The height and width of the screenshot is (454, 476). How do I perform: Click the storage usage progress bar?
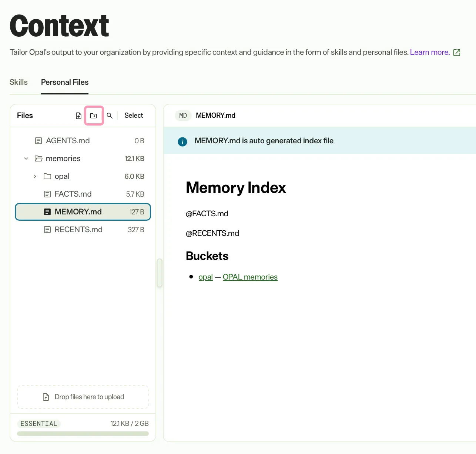[x=83, y=434]
